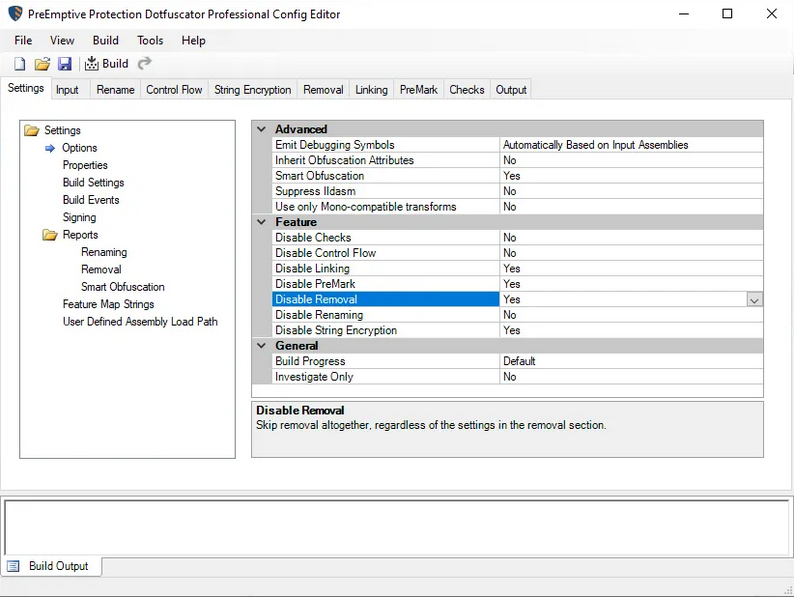Switch to the PreMark tab
Image resolution: width=794 pixels, height=597 pixels.
click(419, 90)
